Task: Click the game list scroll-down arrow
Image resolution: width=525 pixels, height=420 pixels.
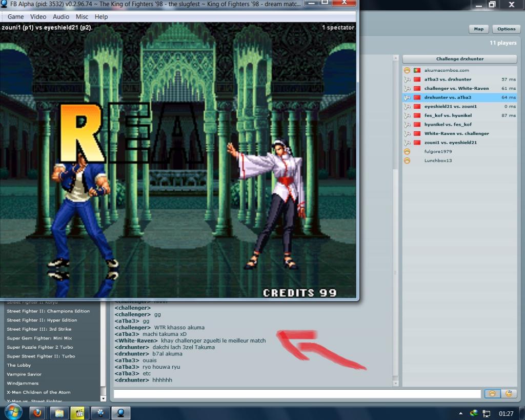Action: click(103, 398)
